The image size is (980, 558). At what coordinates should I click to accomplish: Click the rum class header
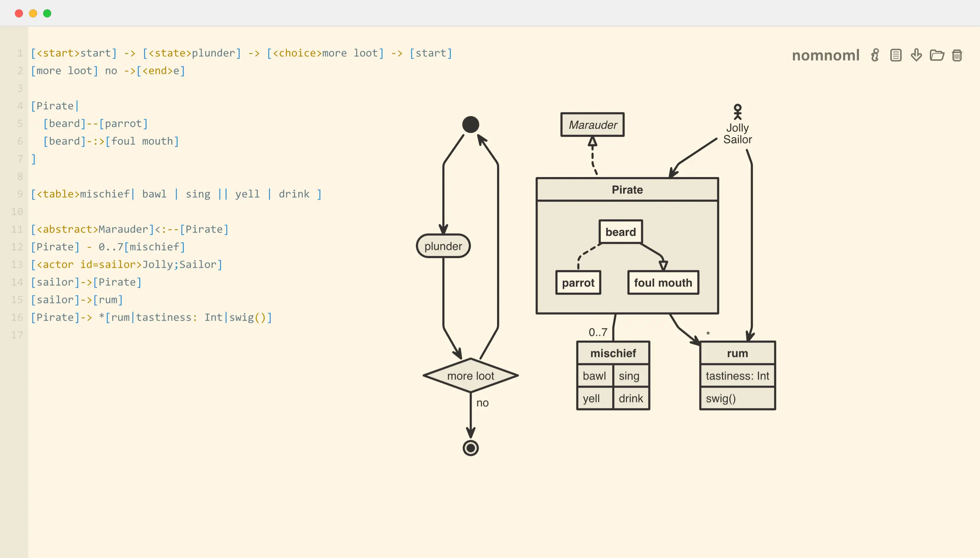point(737,353)
